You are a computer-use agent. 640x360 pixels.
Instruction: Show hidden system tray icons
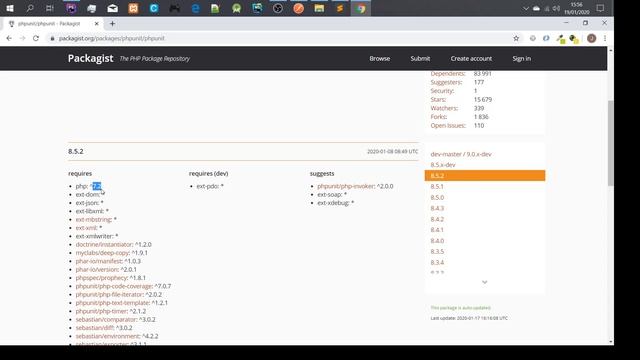526,9
